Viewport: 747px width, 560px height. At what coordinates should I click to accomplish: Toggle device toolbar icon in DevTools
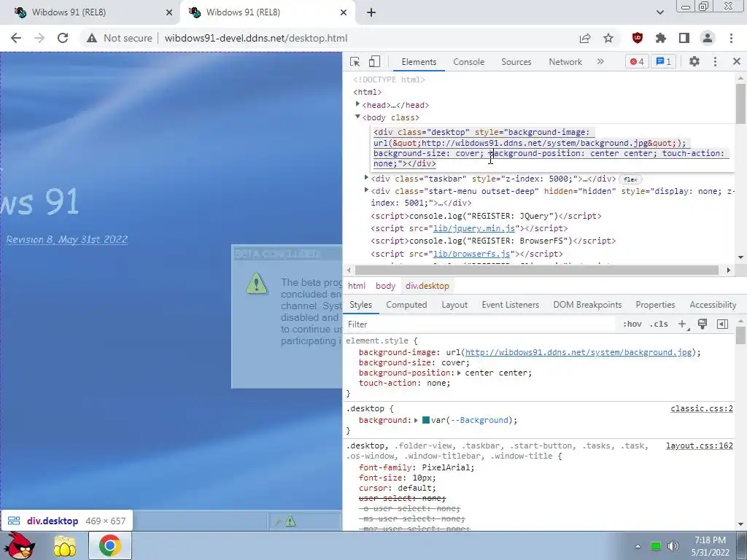point(374,61)
